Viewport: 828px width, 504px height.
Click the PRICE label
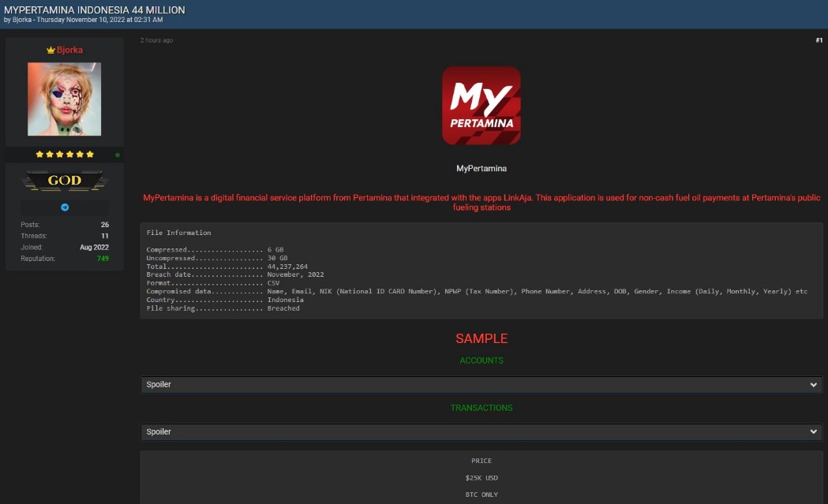tap(481, 461)
